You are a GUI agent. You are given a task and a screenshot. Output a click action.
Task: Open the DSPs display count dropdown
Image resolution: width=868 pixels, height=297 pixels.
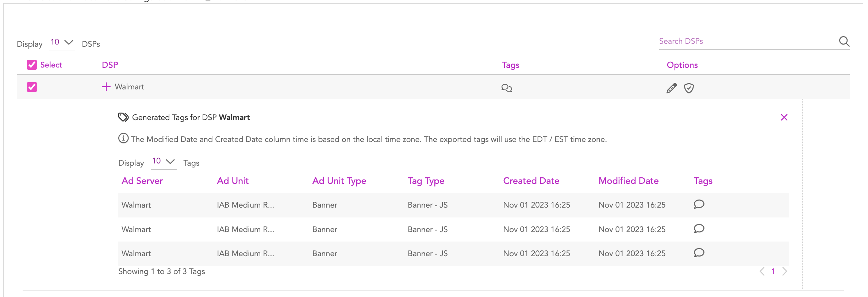coord(62,42)
